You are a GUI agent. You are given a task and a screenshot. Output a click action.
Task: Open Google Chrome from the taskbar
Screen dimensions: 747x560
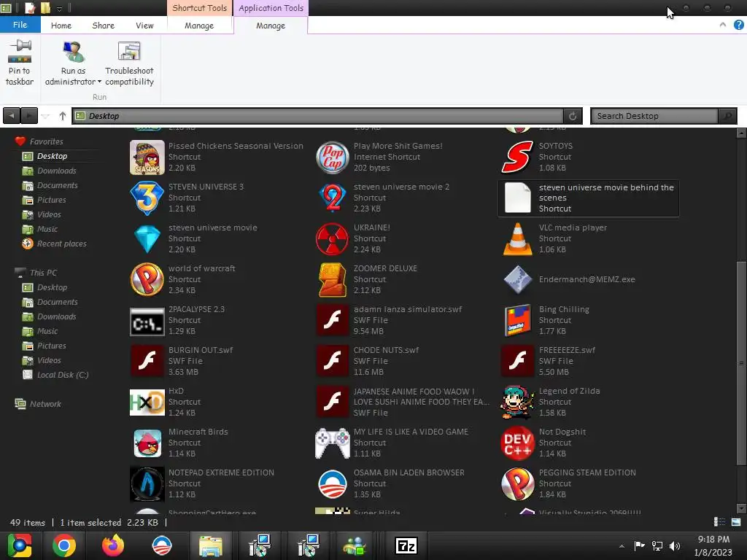[64, 545]
